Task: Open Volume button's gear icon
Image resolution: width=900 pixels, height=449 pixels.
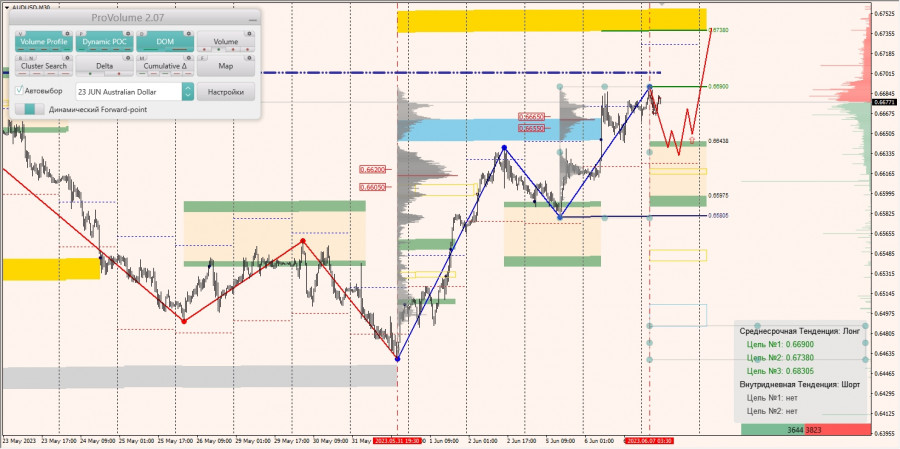Action: coord(250,33)
